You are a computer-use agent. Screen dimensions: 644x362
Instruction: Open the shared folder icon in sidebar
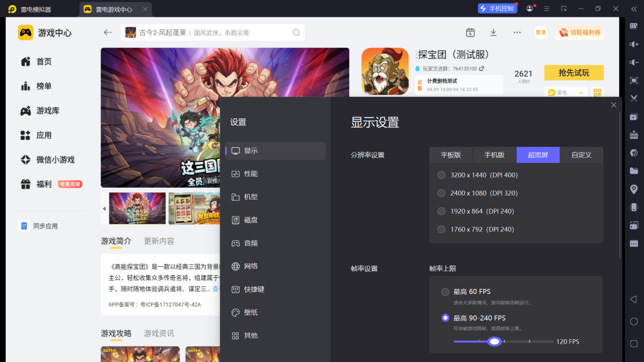633,171
